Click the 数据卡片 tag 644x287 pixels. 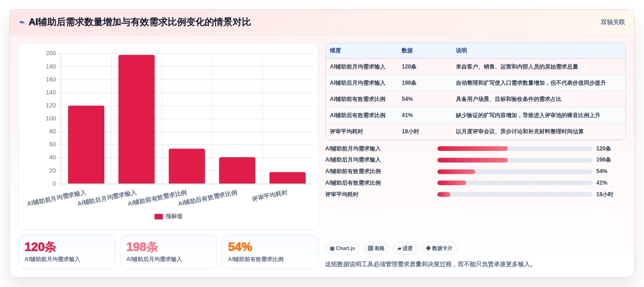pos(439,249)
